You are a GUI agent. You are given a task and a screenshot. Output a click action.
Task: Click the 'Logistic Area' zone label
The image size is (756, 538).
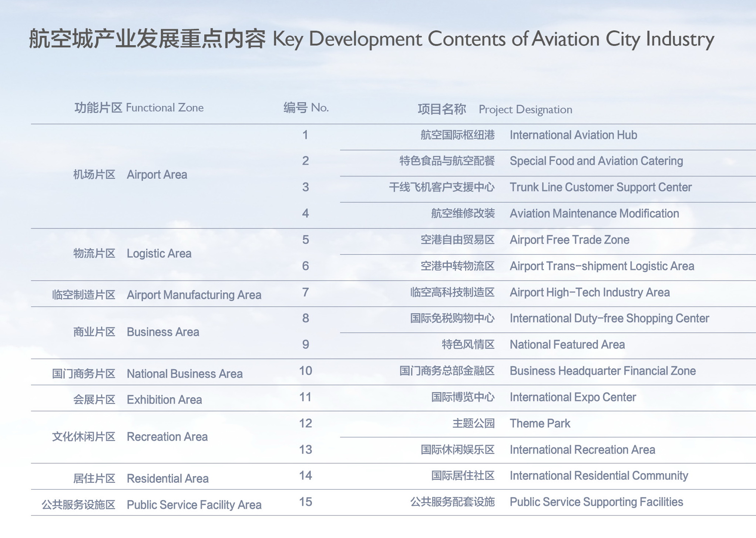click(159, 254)
